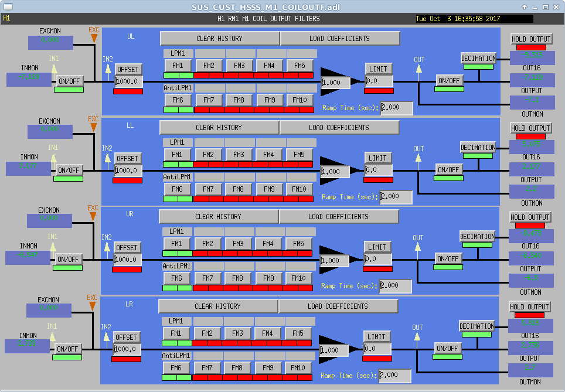
Task: Toggle filter FM9 in the LR section
Action: (268, 368)
